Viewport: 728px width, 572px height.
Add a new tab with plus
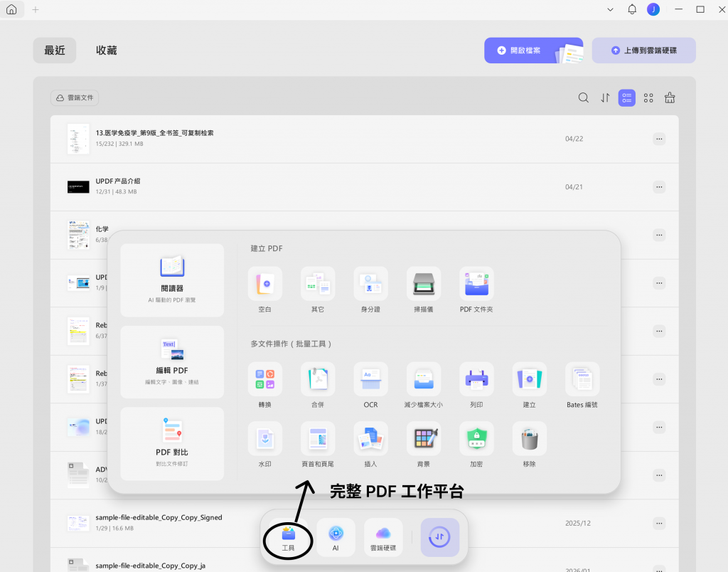click(x=36, y=9)
